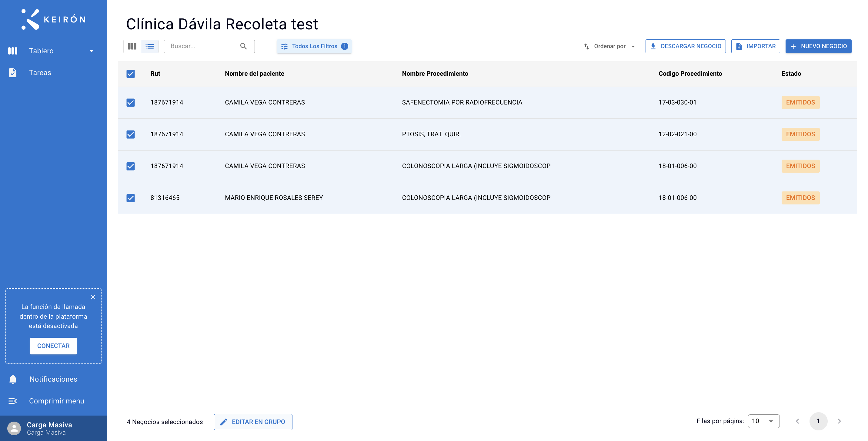Close the call function notice
The height and width of the screenshot is (441, 868).
pyautogui.click(x=93, y=297)
